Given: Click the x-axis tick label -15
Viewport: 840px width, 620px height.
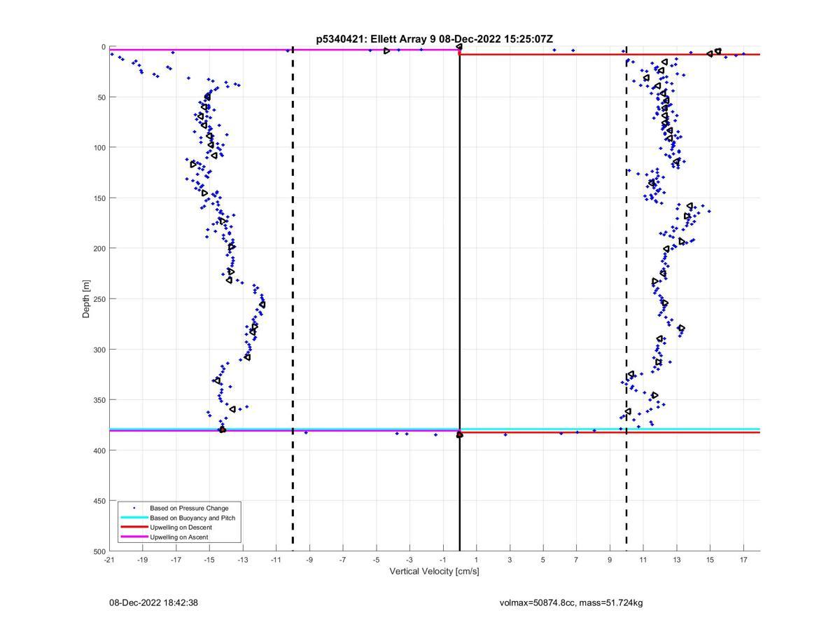Looking at the screenshot, I should coord(209,560).
